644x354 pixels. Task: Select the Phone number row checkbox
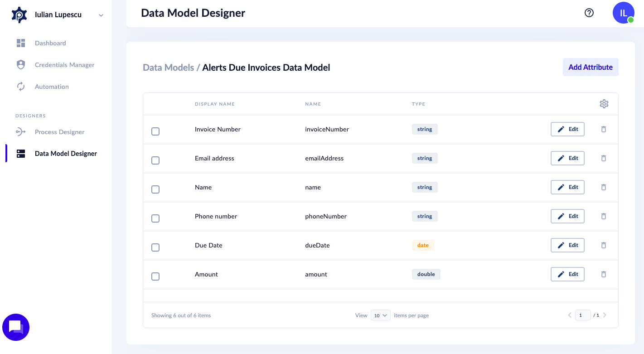coord(155,218)
